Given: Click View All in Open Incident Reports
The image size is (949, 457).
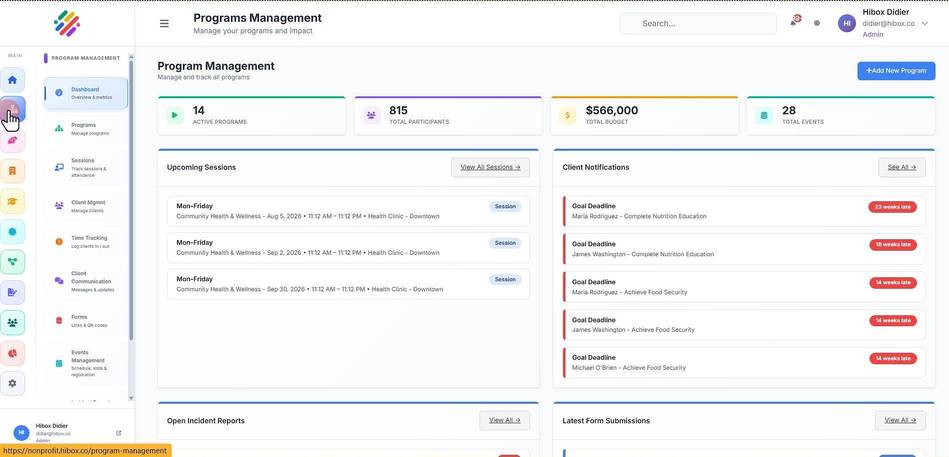Looking at the screenshot, I should (505, 420).
